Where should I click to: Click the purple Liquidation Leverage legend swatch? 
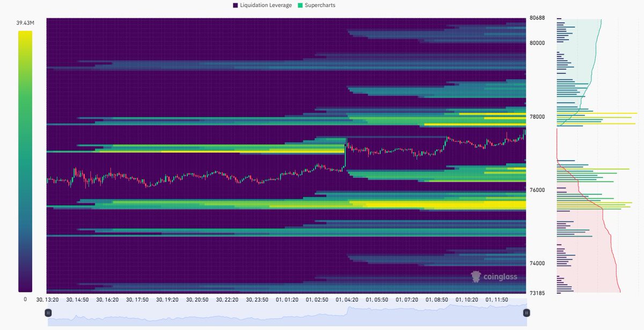(235, 5)
